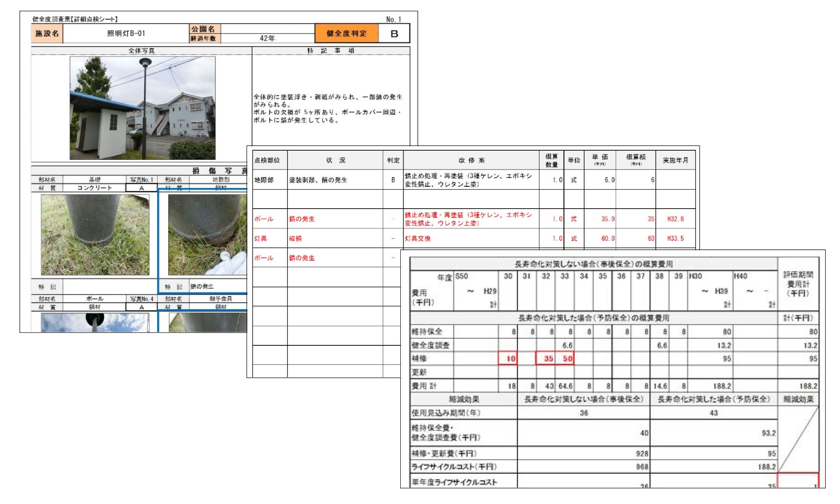Click the 補修 row label in cost table

click(432, 358)
